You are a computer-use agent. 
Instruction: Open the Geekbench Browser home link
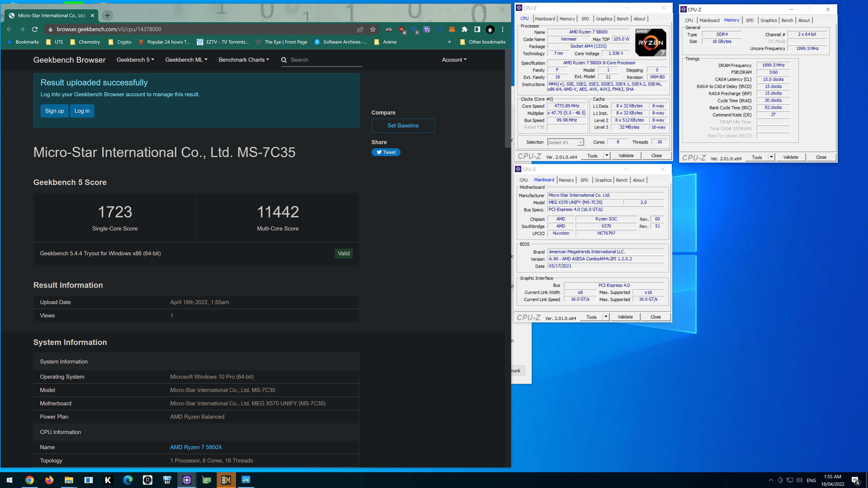(x=69, y=60)
